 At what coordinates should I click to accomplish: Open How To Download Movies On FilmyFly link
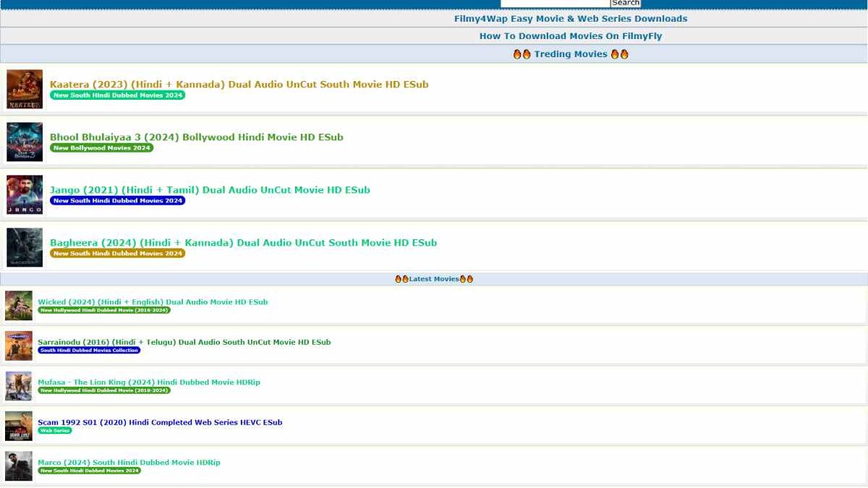click(571, 36)
